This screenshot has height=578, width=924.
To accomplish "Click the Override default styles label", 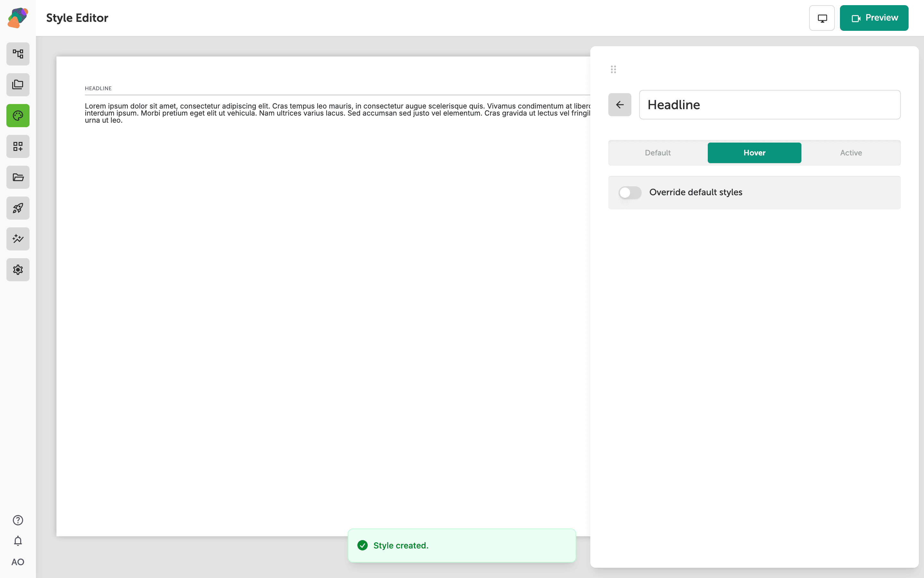I will (x=696, y=192).
